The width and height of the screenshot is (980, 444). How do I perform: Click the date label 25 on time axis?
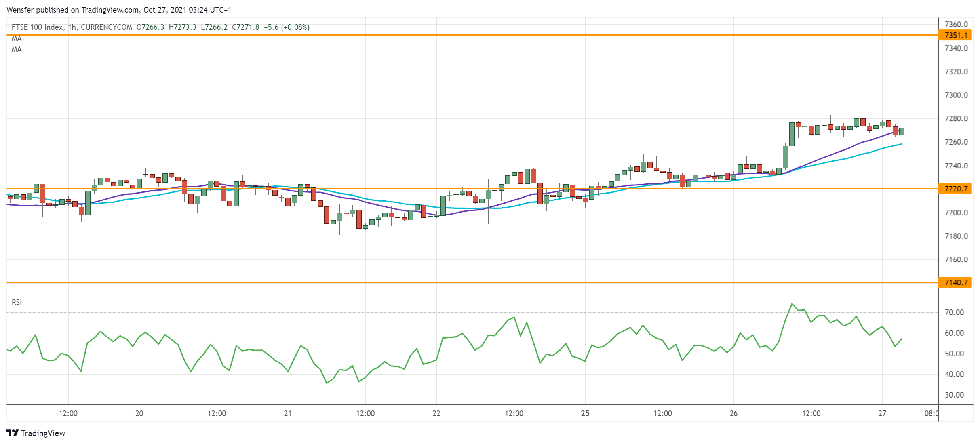tap(585, 413)
